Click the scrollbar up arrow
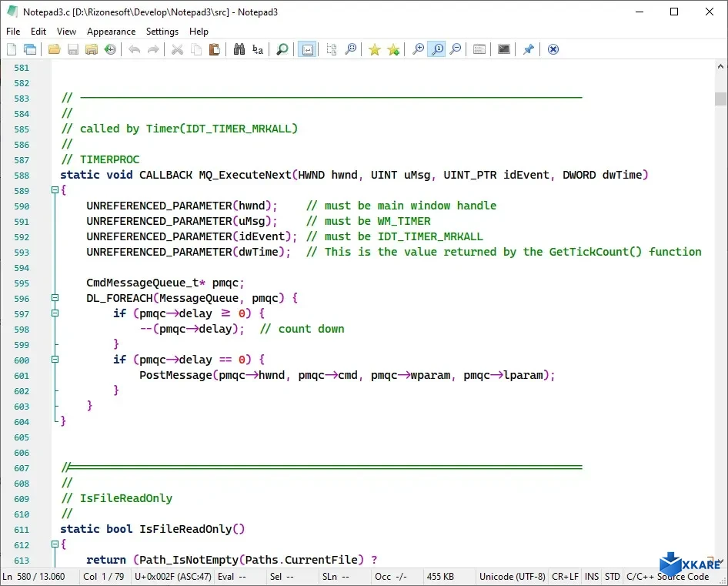Image resolution: width=728 pixels, height=586 pixels. [720, 66]
